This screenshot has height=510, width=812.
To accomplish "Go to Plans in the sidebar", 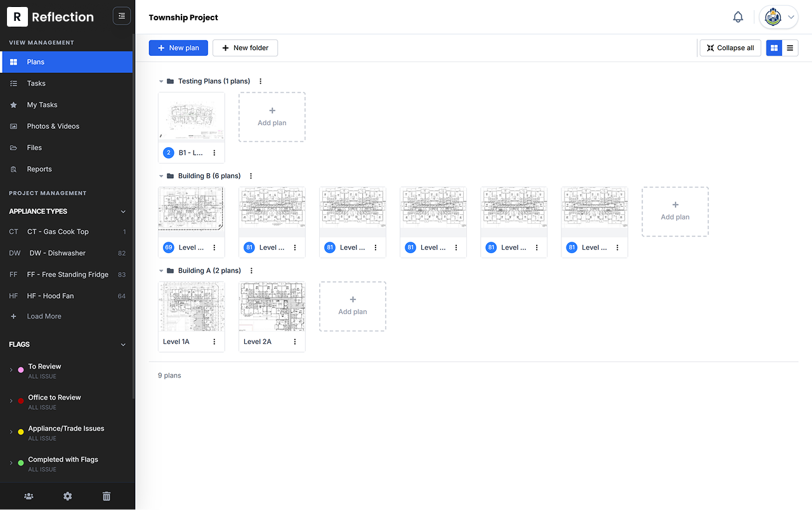I will point(67,62).
